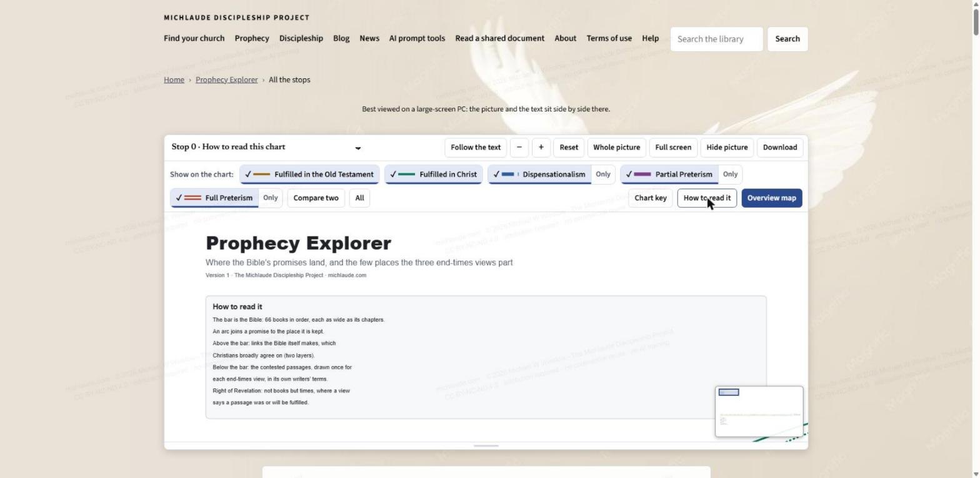Toggle the Partial Preterism layer
The image size is (980, 478).
point(669,175)
